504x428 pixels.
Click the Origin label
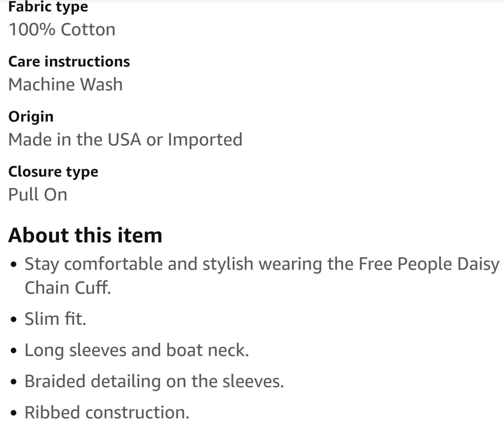coord(31,117)
